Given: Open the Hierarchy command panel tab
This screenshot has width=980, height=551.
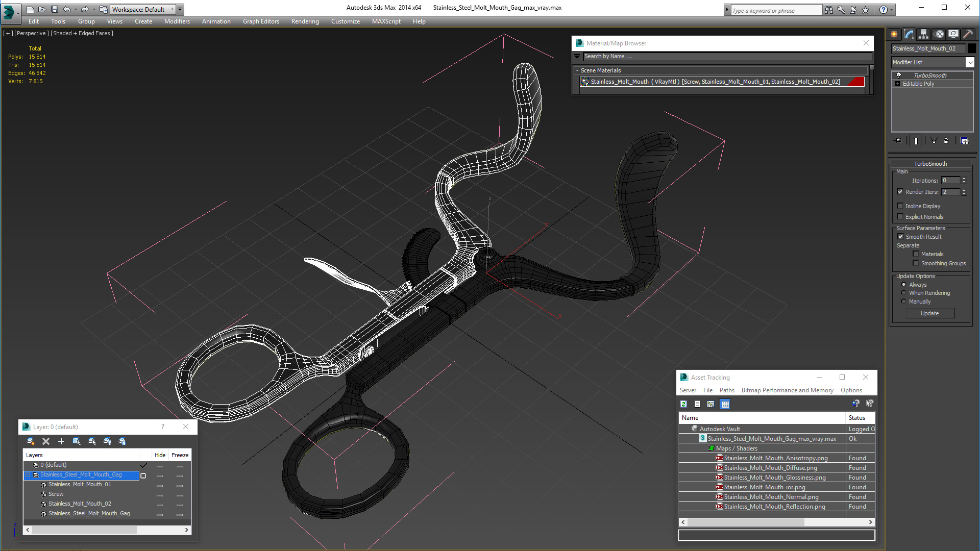Looking at the screenshot, I should pos(923,34).
